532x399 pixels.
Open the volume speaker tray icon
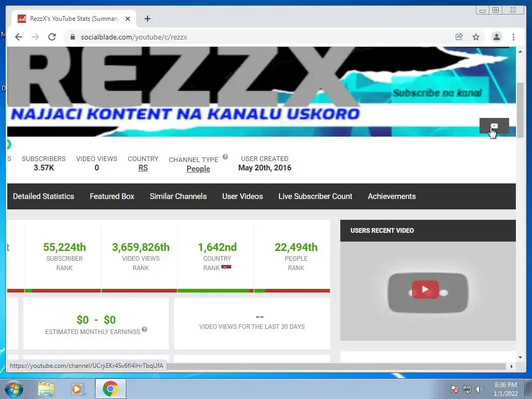pyautogui.click(x=479, y=389)
